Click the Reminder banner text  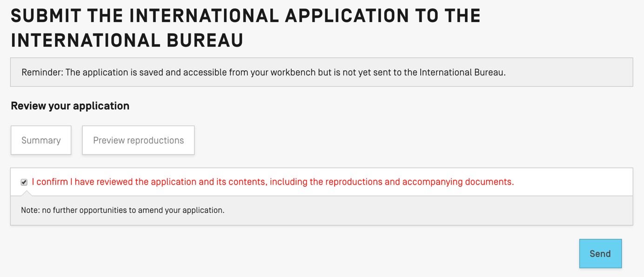pyautogui.click(x=263, y=72)
